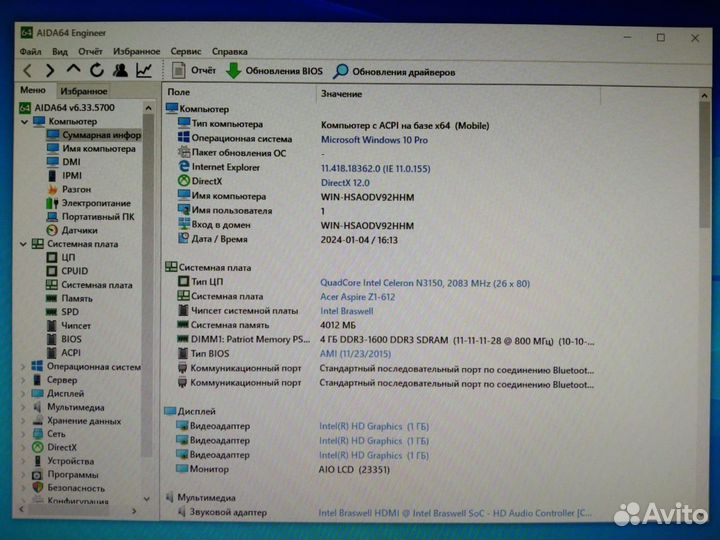The width and height of the screenshot is (720, 540).
Task: Open the Справка menu
Action: click(x=230, y=51)
